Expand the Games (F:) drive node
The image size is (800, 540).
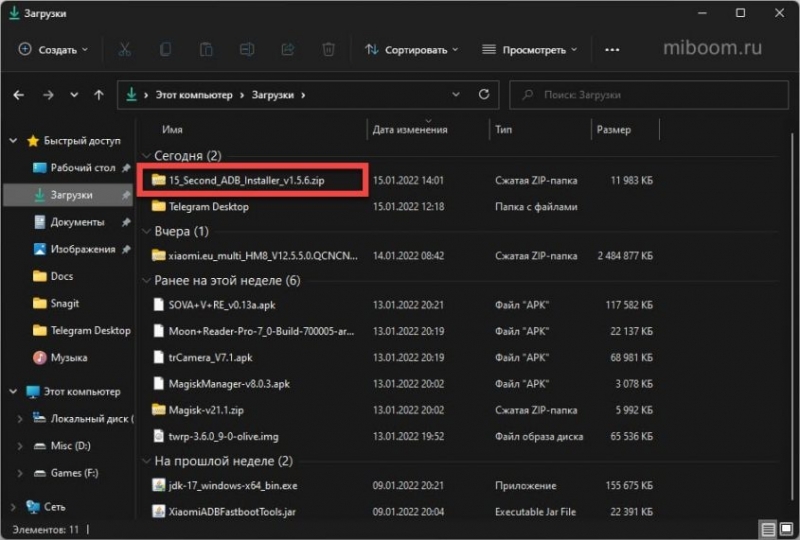[x=19, y=473]
